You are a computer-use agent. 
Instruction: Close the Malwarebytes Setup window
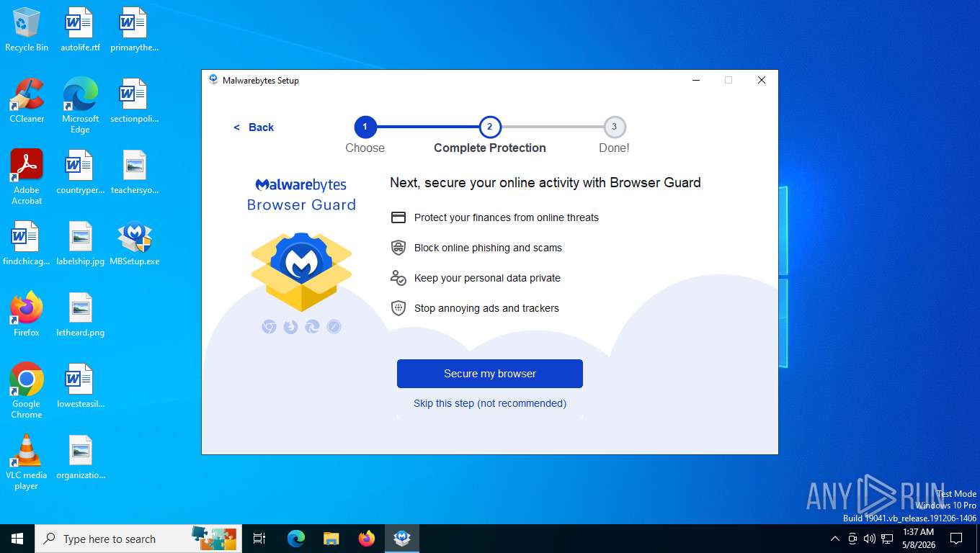761,80
